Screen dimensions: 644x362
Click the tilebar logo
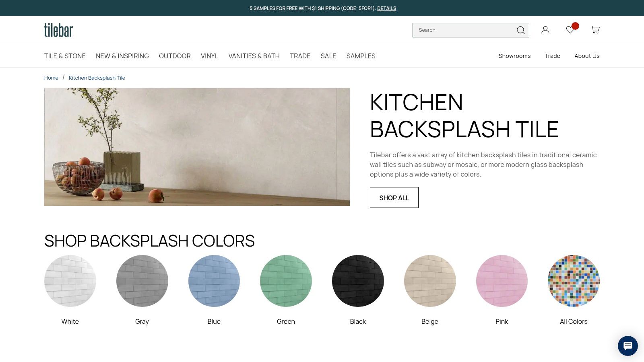tap(58, 30)
